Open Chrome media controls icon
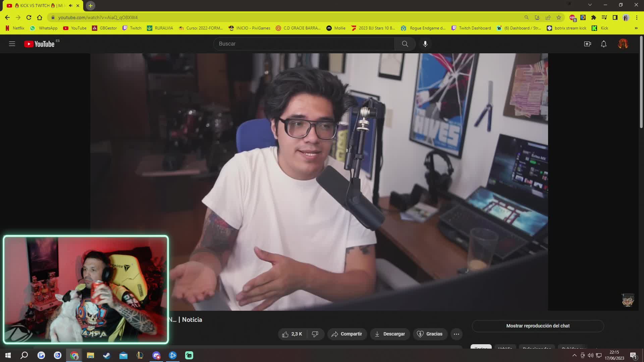The width and height of the screenshot is (644, 362). pyautogui.click(x=604, y=17)
